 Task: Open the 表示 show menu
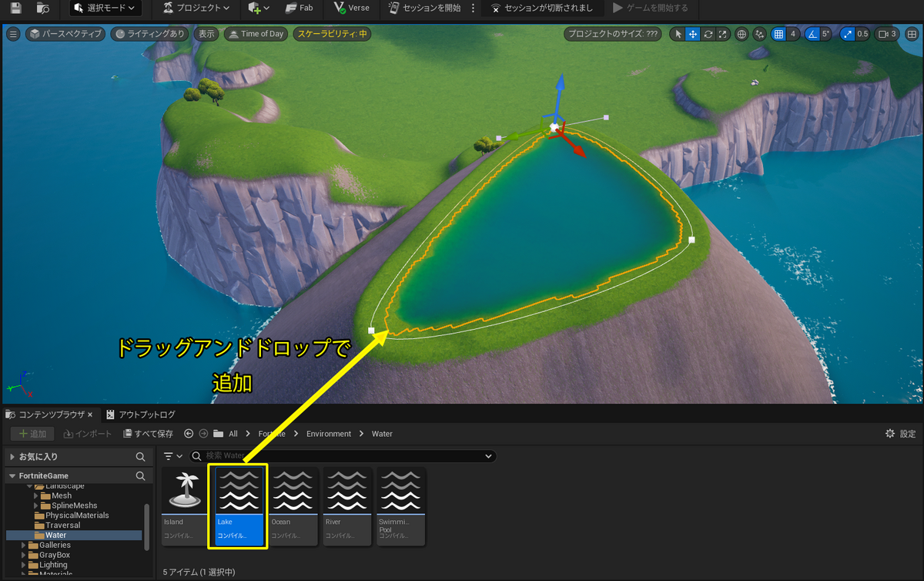[206, 34]
